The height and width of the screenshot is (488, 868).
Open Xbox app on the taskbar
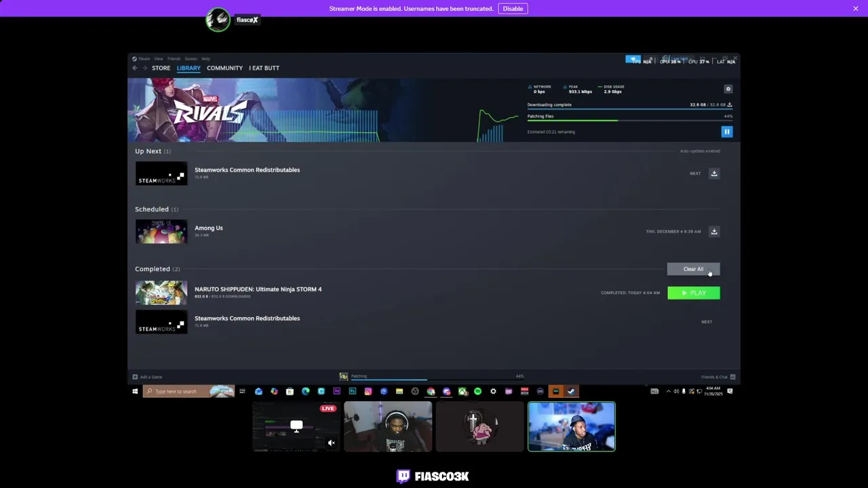pos(462,391)
